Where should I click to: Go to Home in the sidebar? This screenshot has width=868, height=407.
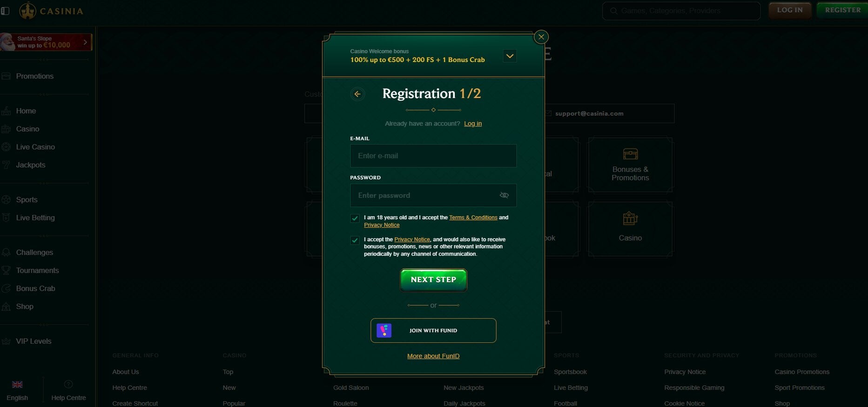coord(26,111)
